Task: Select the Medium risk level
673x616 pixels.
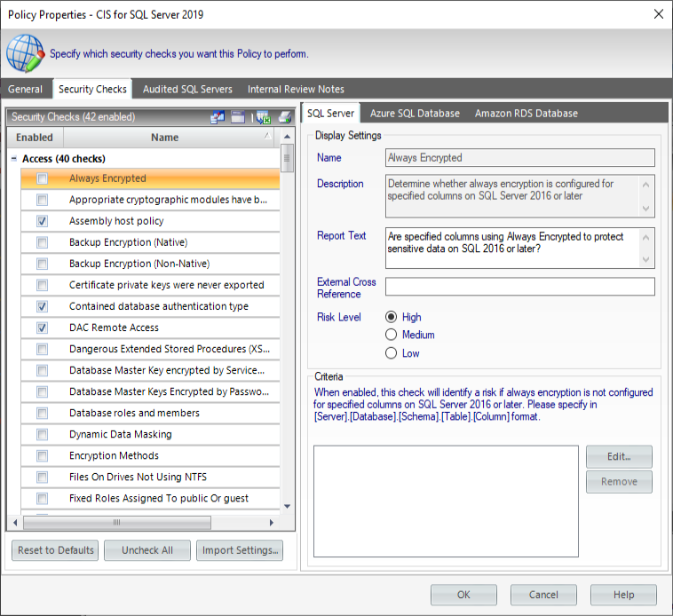Action: [x=392, y=335]
